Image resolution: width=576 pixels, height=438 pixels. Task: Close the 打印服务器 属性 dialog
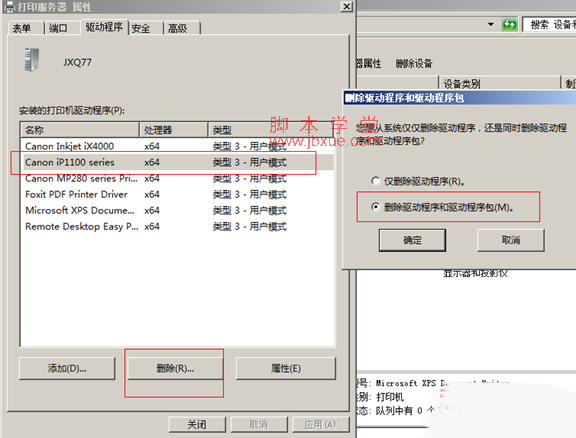(346, 7)
